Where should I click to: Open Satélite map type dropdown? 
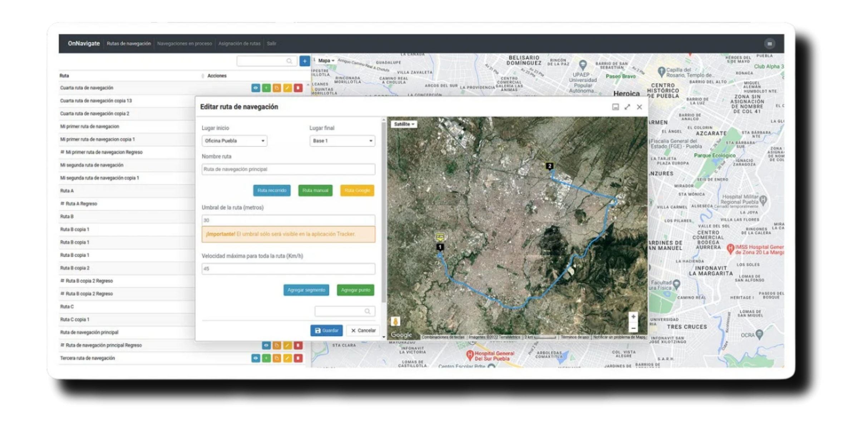coord(404,124)
